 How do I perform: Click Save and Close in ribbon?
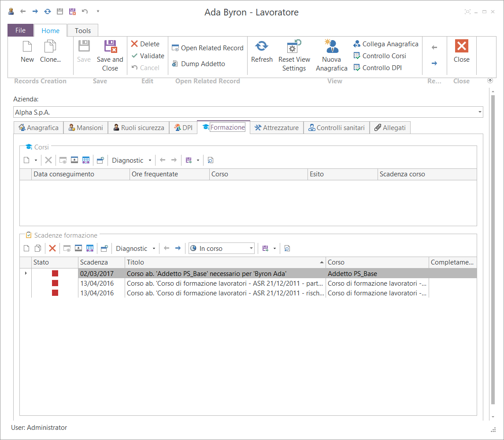coord(110,55)
